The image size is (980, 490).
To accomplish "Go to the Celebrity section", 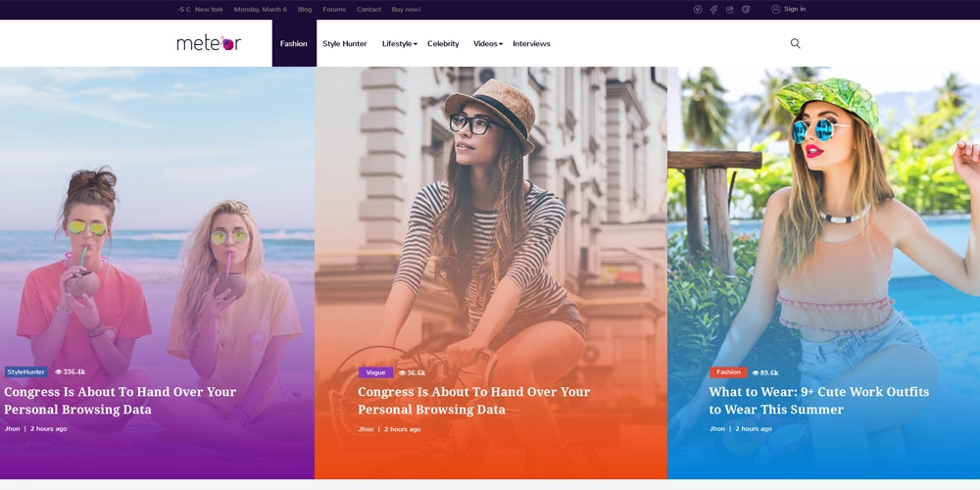I will [443, 44].
